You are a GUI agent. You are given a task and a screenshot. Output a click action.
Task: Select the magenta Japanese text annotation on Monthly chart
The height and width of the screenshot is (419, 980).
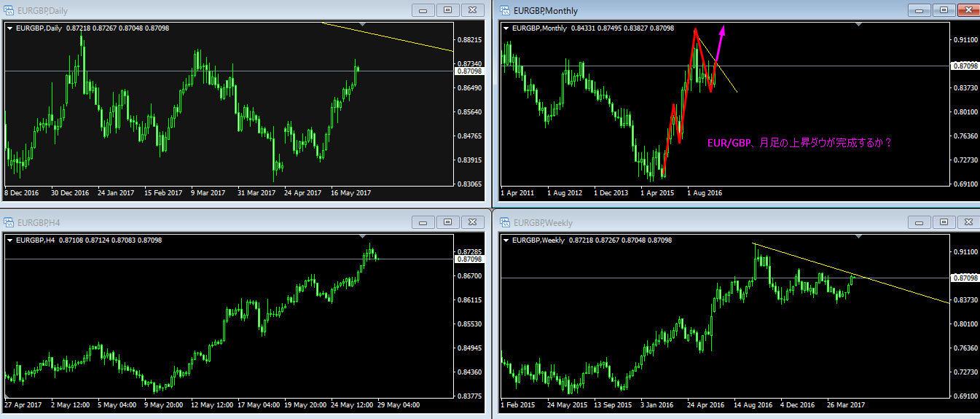[800, 144]
